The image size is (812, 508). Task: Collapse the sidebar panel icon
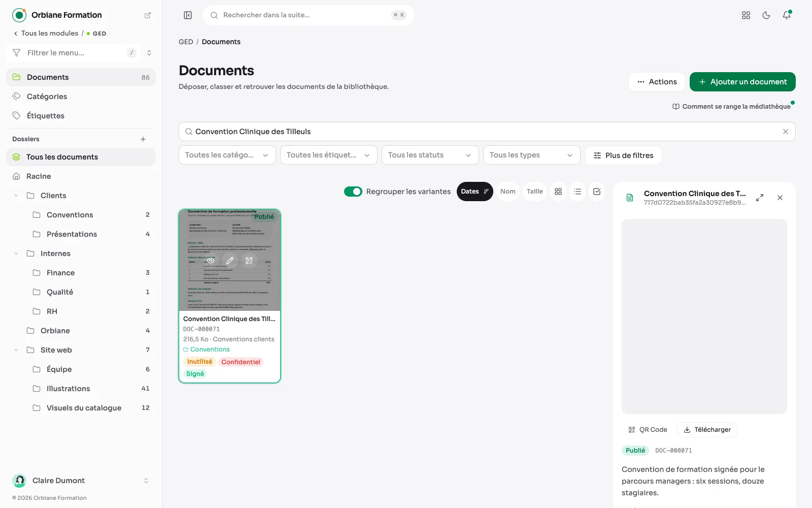click(x=188, y=15)
